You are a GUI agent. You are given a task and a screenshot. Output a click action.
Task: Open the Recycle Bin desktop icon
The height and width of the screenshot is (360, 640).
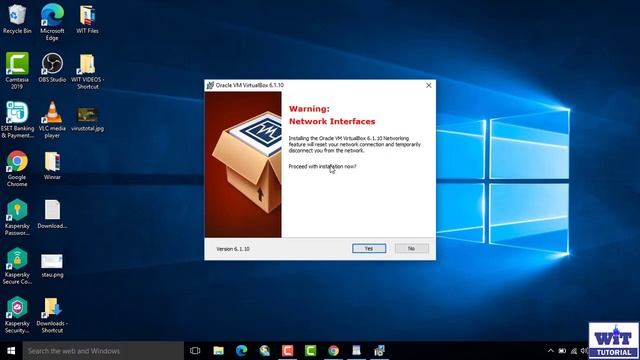[x=17, y=19]
